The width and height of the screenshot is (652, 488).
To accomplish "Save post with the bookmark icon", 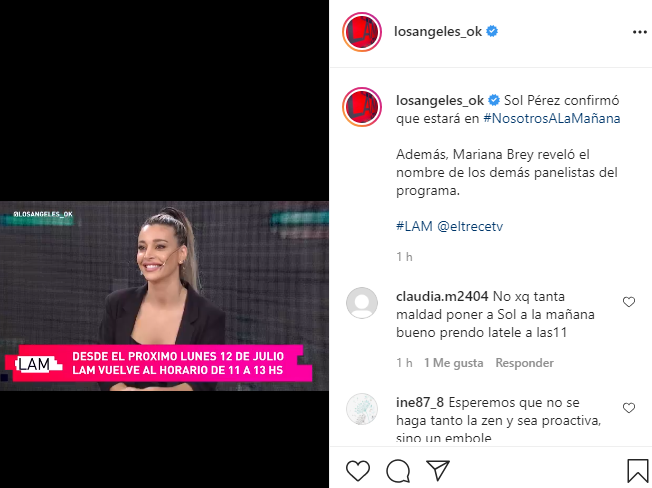I will coord(637,471).
